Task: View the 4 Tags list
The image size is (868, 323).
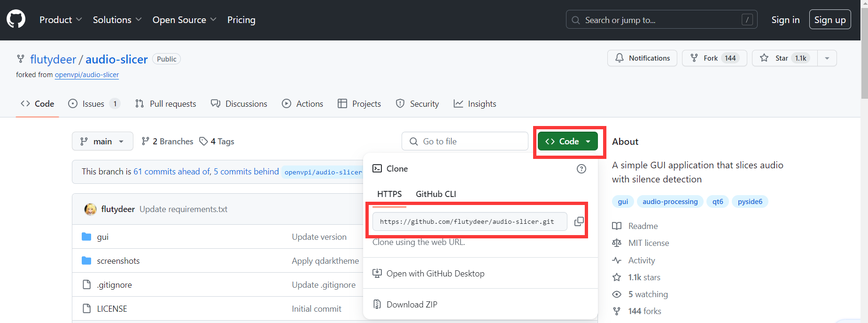Action: pos(217,142)
